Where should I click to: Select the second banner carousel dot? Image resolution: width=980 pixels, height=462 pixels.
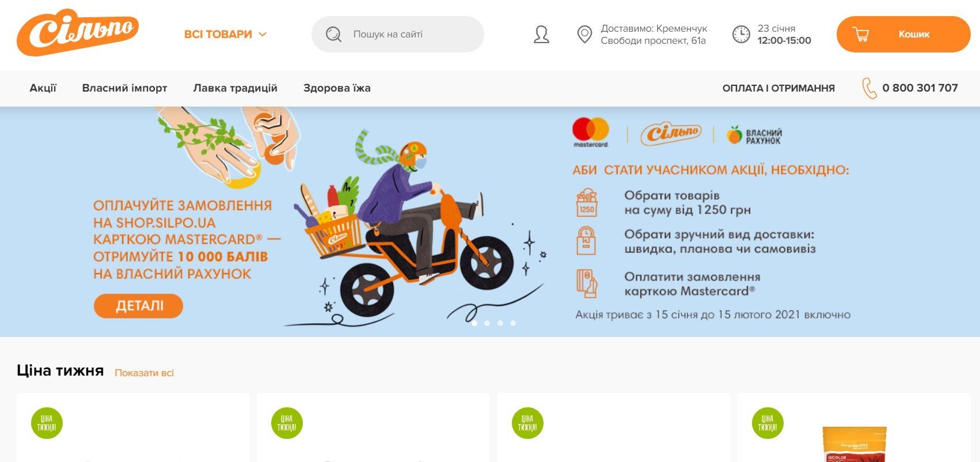[x=487, y=323]
